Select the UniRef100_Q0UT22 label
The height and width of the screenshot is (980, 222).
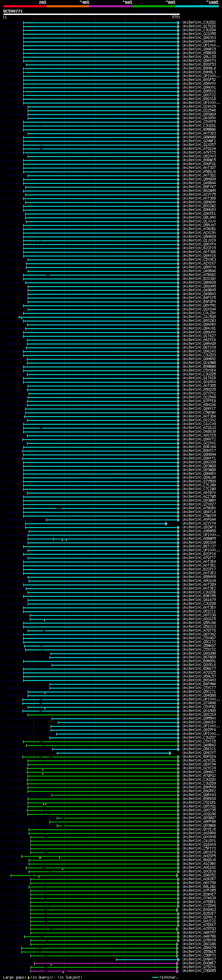(199, 921)
